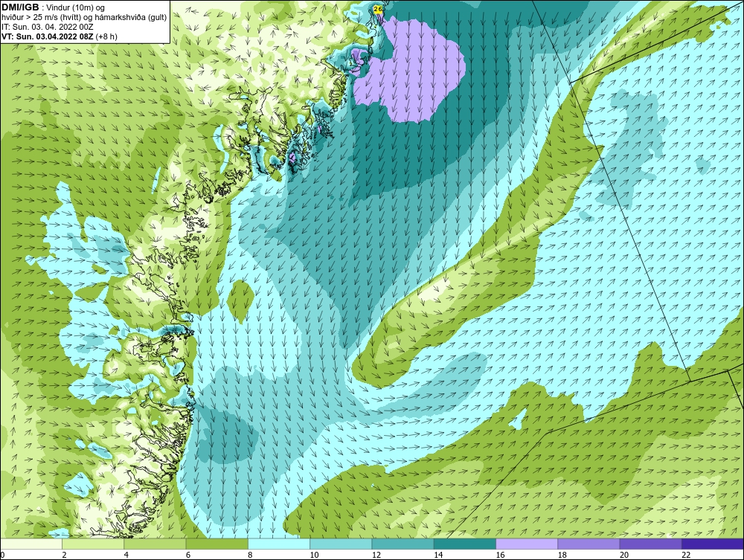Click the 18–20 m/s purple legend swatch
Image resolution: width=744 pixels, height=560 pixels.
coord(589,544)
